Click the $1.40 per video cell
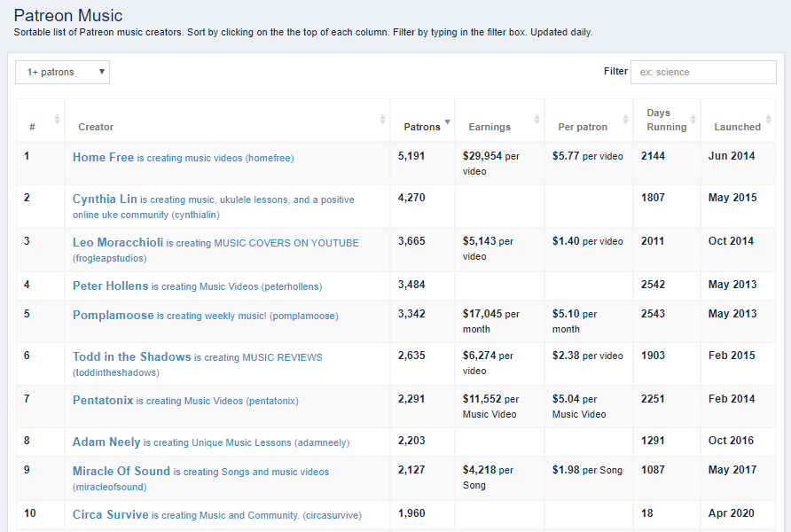Image resolution: width=791 pixels, height=532 pixels. 587,241
